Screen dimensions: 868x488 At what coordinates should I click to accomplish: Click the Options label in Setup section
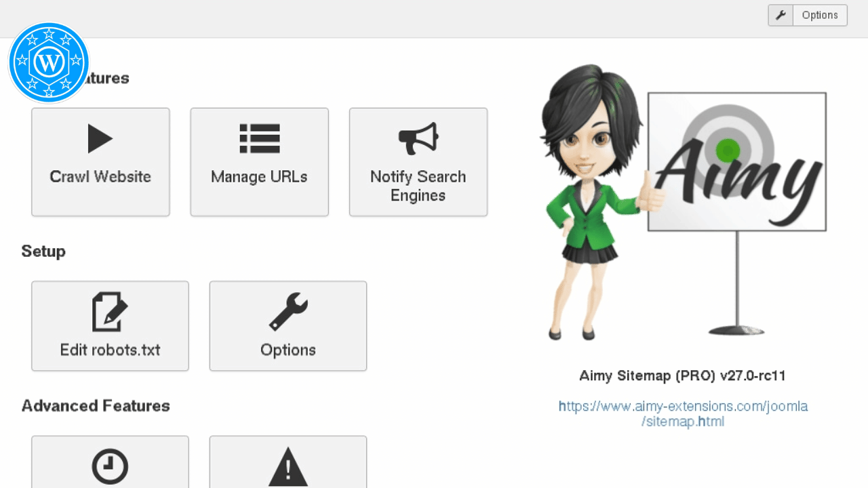[288, 350]
